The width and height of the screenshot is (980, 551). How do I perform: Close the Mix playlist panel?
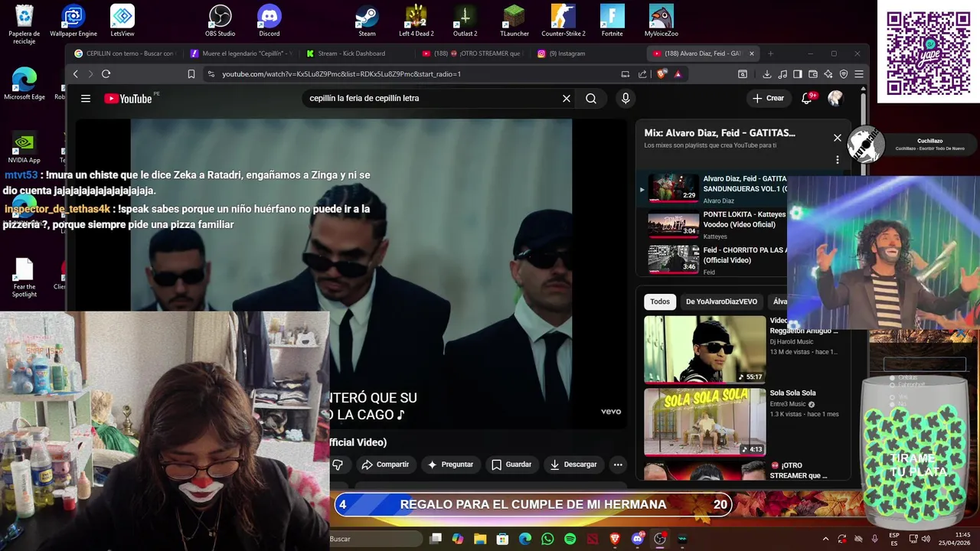(837, 138)
